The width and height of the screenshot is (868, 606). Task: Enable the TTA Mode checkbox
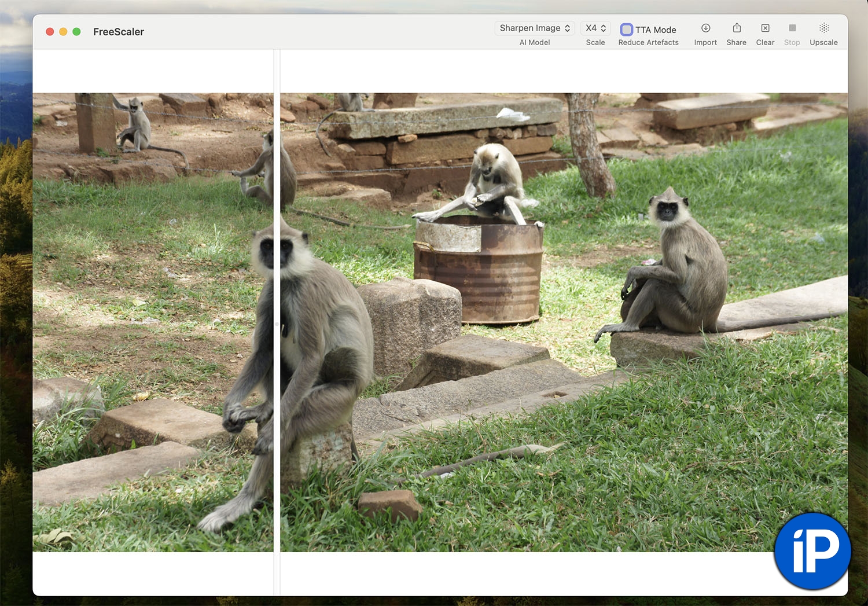pyautogui.click(x=626, y=30)
